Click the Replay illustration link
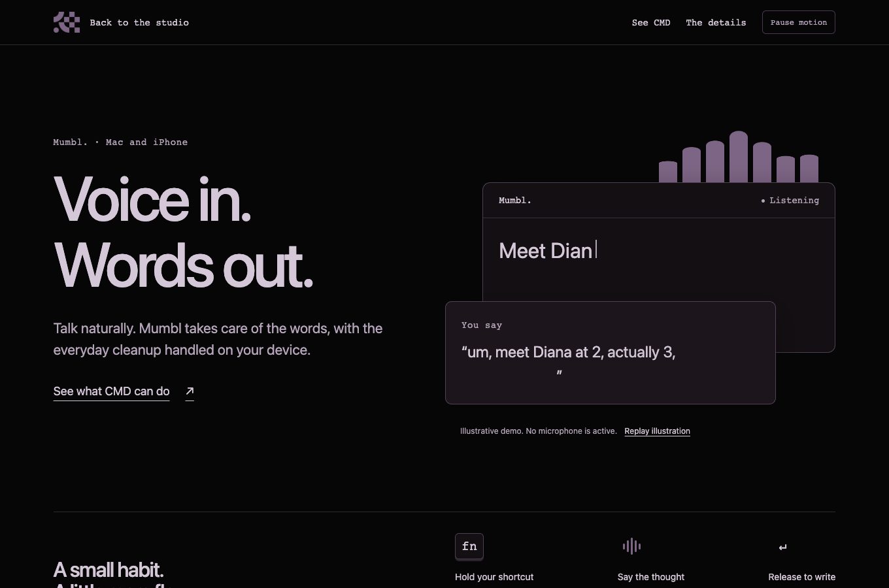 click(x=657, y=431)
